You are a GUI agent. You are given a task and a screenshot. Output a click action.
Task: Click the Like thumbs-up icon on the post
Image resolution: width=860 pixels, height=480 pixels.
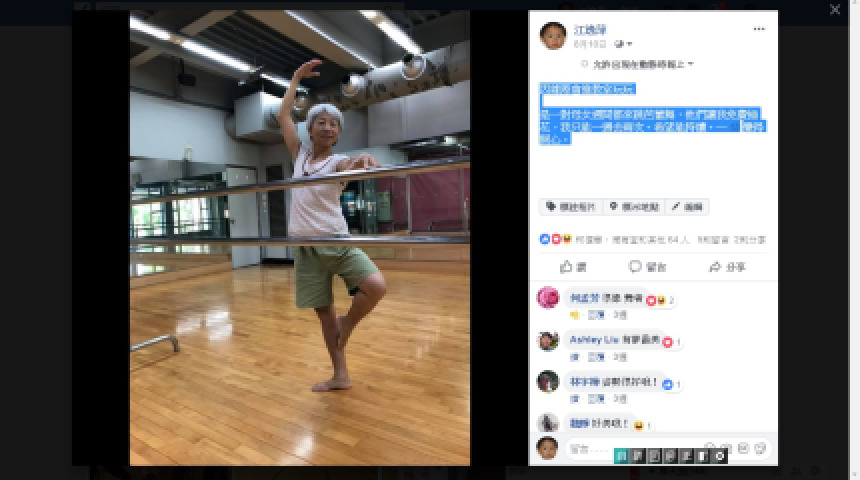566,267
